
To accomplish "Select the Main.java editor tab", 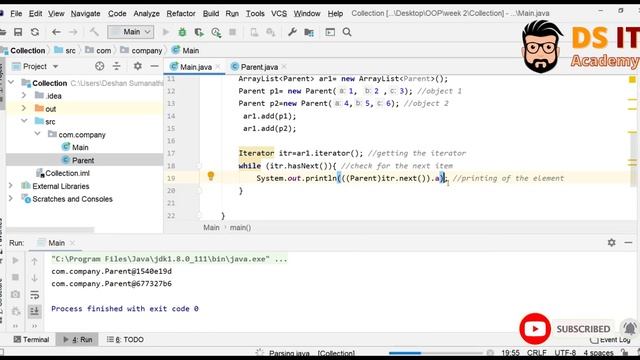I will point(196,67).
